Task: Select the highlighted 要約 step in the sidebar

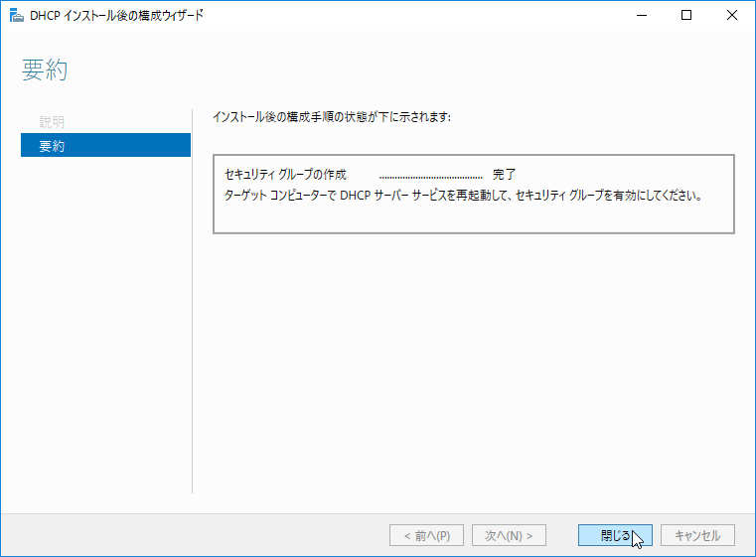Action: (105, 145)
